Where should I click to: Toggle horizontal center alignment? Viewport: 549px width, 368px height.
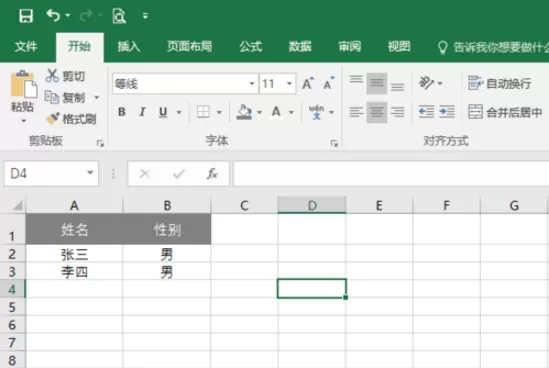pos(377,112)
